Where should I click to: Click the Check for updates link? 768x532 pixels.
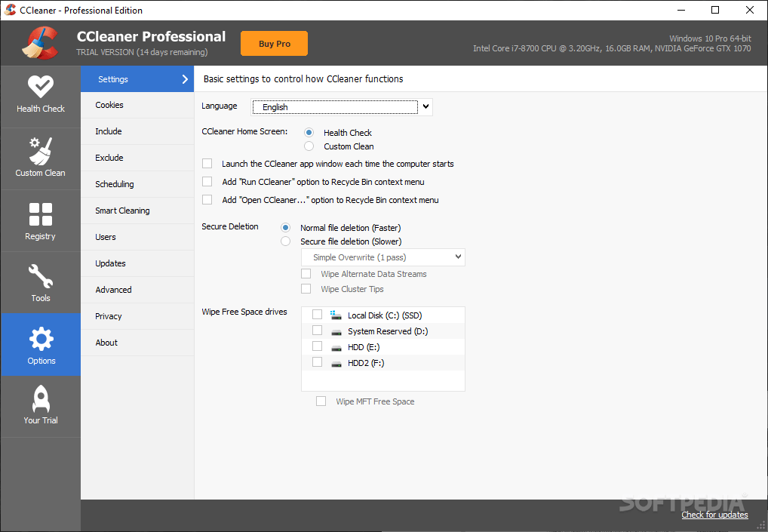(x=714, y=514)
